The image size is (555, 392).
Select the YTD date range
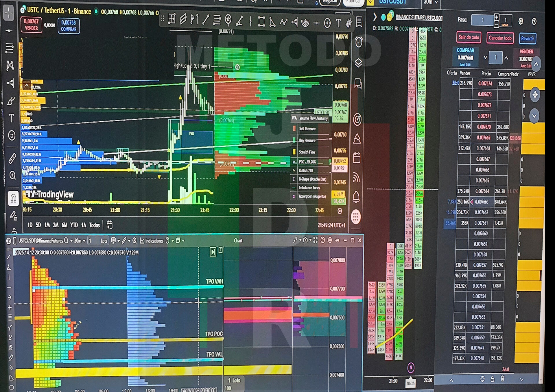[74, 225]
